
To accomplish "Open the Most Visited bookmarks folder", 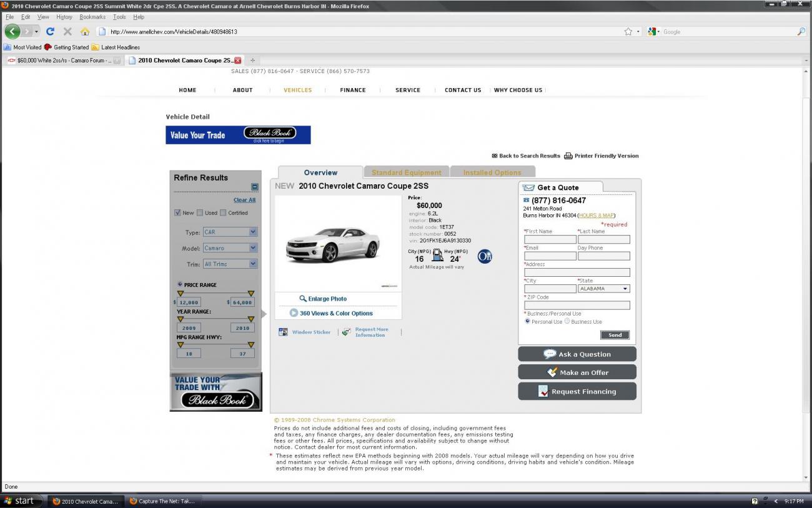I will click(22, 47).
